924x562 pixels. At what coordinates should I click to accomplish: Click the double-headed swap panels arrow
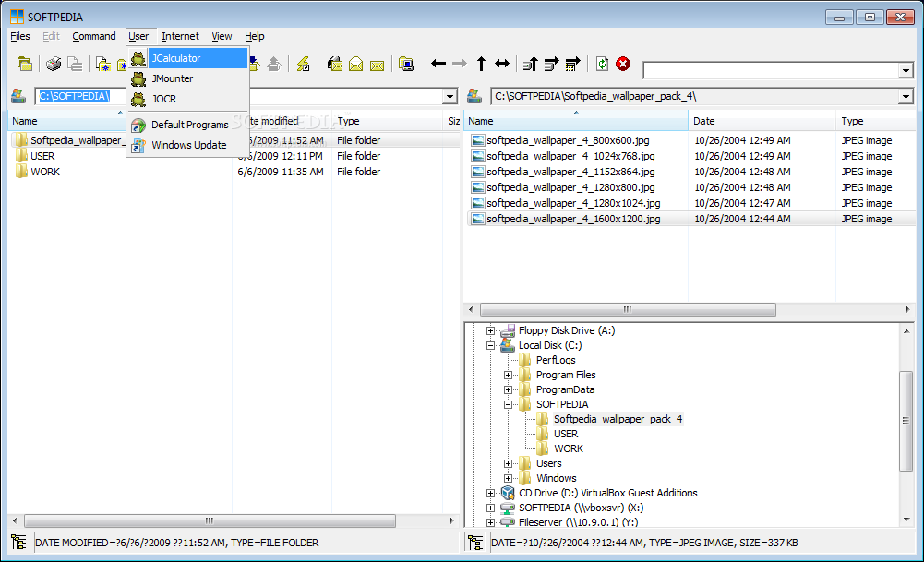[x=502, y=64]
